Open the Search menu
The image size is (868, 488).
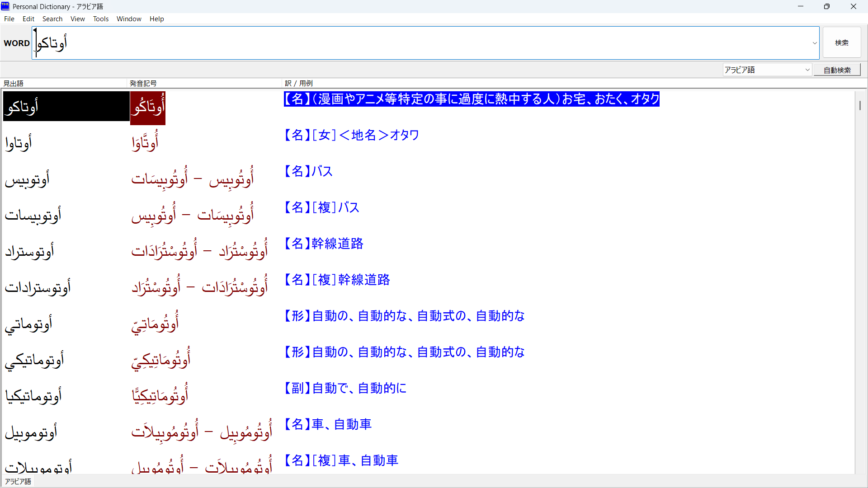(52, 19)
